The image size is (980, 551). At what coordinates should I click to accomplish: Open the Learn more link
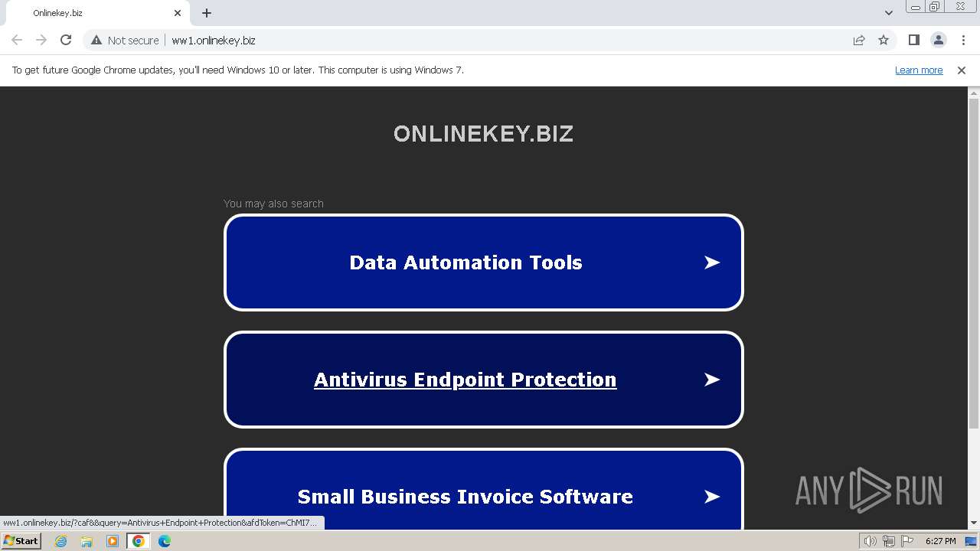pyautogui.click(x=919, y=70)
